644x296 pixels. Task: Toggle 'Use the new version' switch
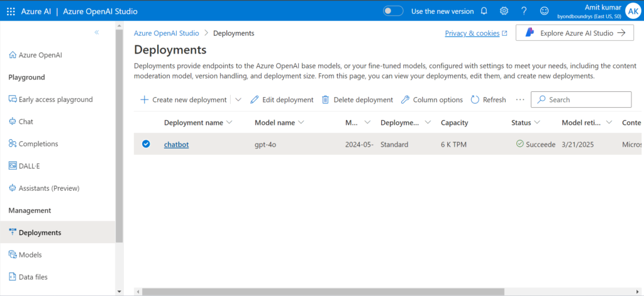(x=393, y=11)
